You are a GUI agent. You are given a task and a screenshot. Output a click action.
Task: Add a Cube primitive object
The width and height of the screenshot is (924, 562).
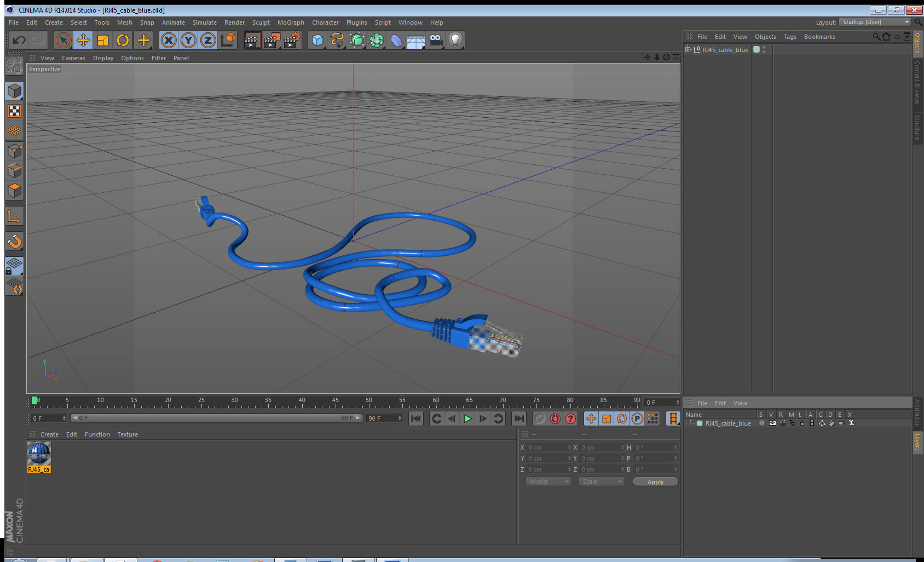click(317, 40)
